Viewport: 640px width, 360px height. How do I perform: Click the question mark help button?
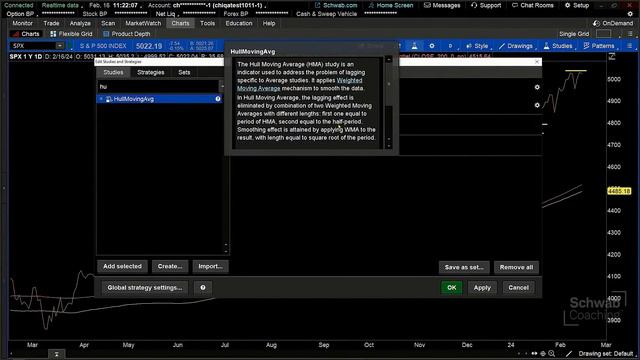click(x=203, y=287)
